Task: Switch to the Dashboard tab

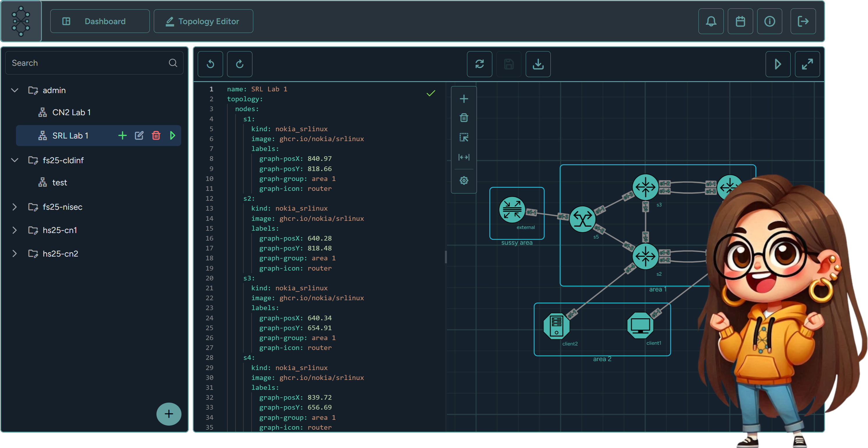Action: tap(100, 21)
